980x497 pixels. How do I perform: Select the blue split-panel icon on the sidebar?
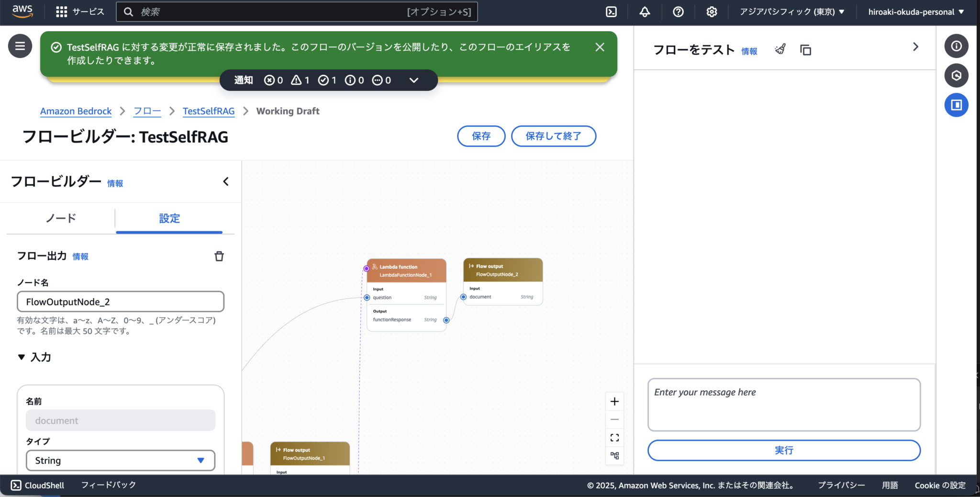pyautogui.click(x=957, y=105)
